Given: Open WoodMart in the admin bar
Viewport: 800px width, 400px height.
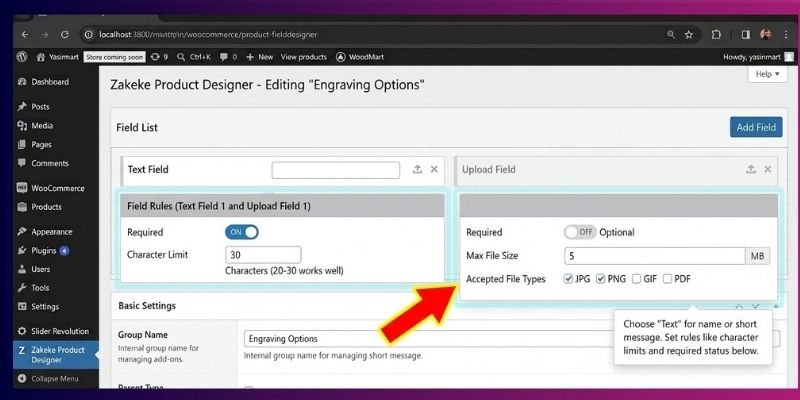Looking at the screenshot, I should tap(360, 57).
